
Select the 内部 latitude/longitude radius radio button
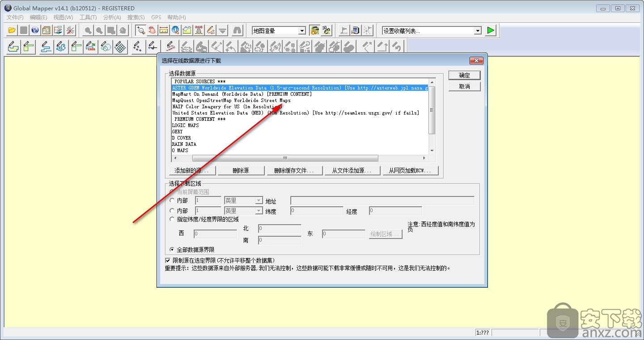pos(172,210)
